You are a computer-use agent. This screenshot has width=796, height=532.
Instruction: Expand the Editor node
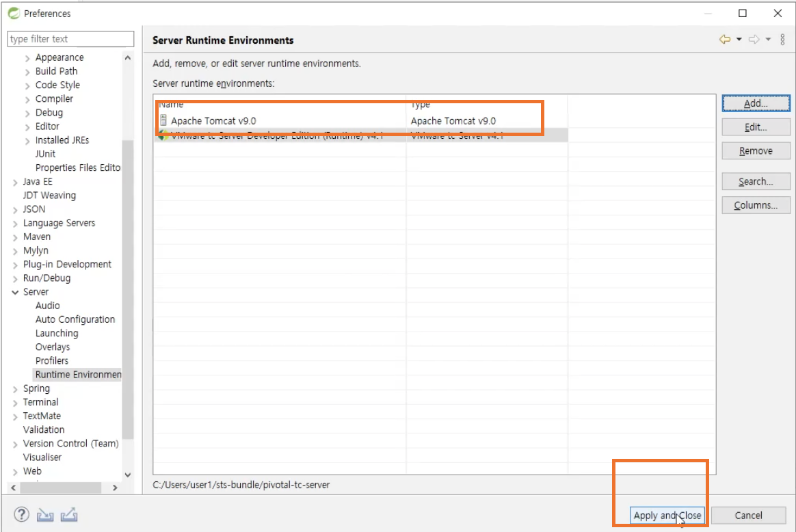coord(27,127)
